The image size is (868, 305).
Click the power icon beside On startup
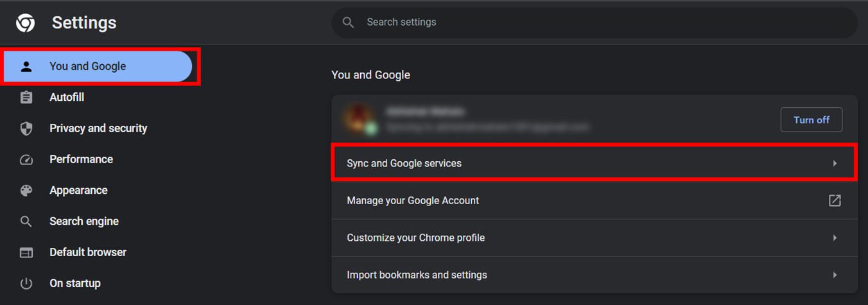(x=26, y=283)
